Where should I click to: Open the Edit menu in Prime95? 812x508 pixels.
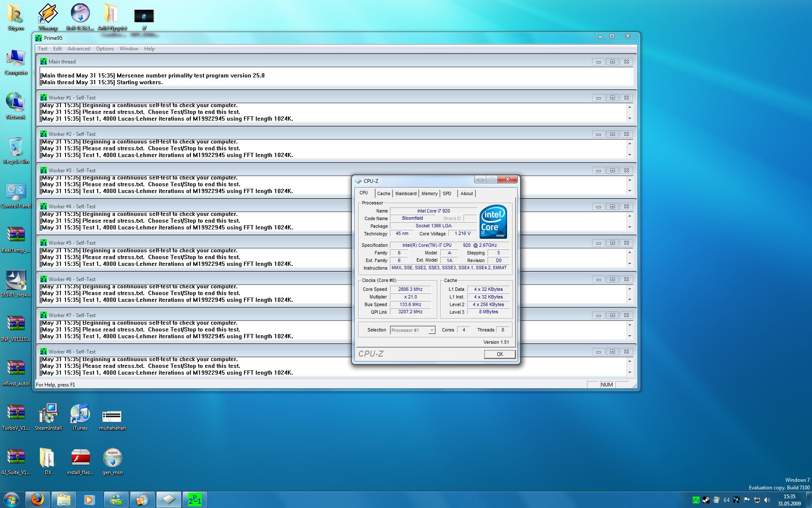coord(58,49)
